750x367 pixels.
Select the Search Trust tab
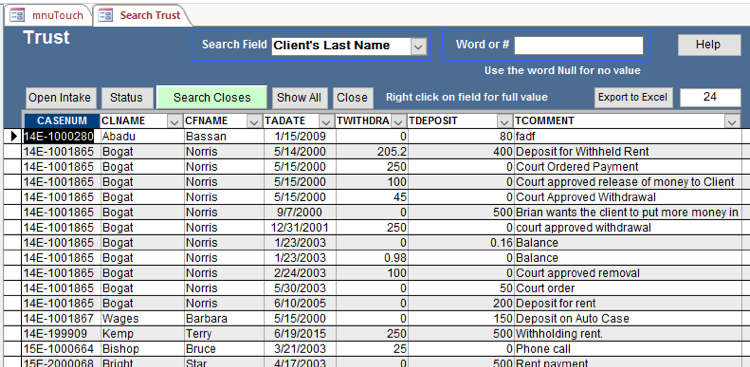tap(142, 15)
